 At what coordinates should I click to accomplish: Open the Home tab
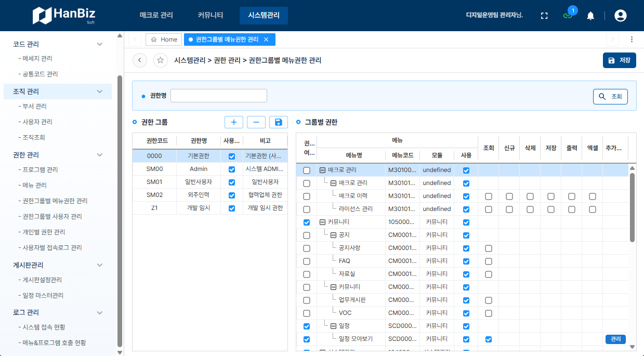point(164,39)
